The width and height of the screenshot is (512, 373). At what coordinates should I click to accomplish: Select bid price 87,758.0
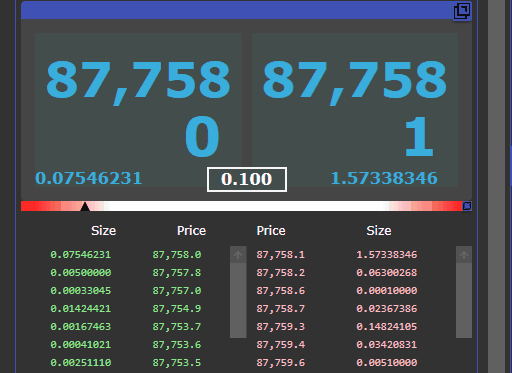point(177,255)
